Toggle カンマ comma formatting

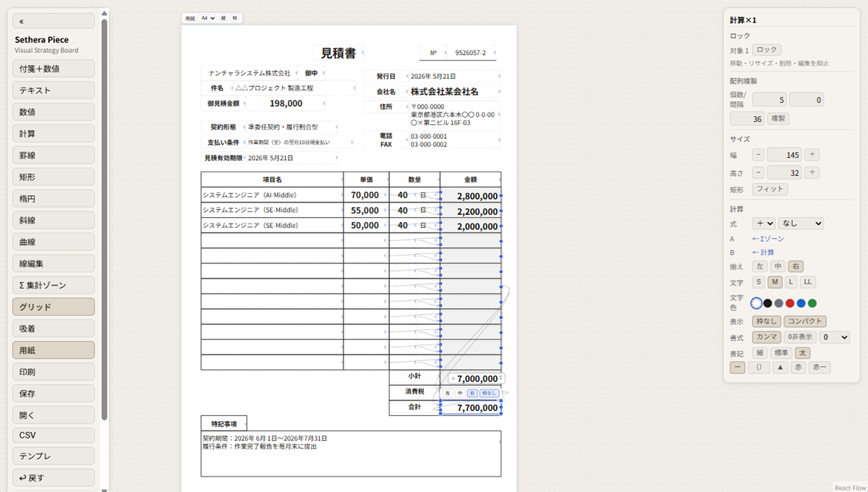tap(767, 337)
